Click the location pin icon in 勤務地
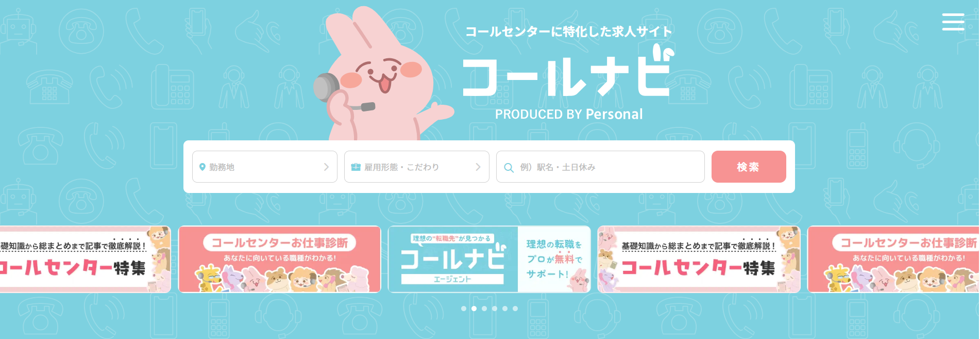The image size is (980, 339). (x=202, y=167)
